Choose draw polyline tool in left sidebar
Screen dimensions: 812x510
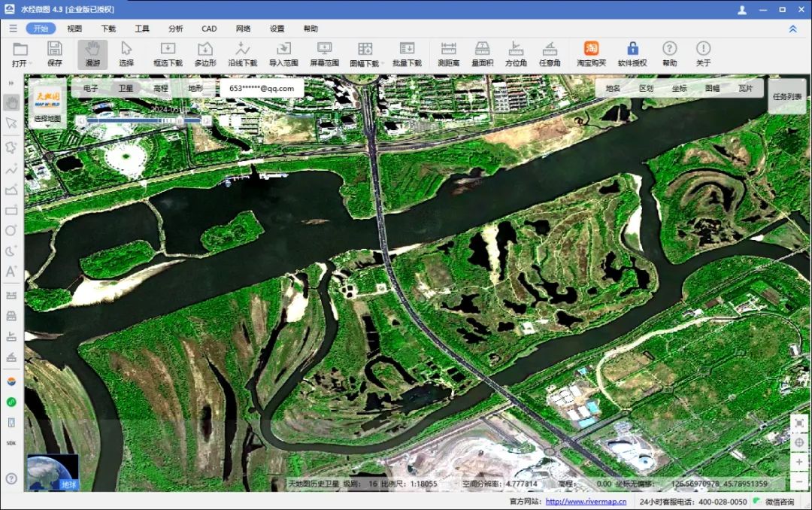pyautogui.click(x=11, y=169)
